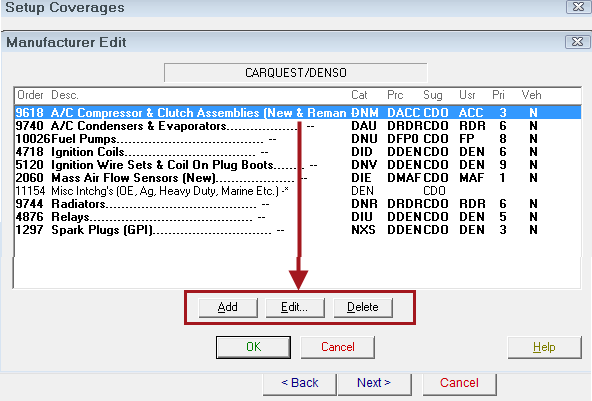Select the 4718 Ignition Coils row

click(298, 152)
